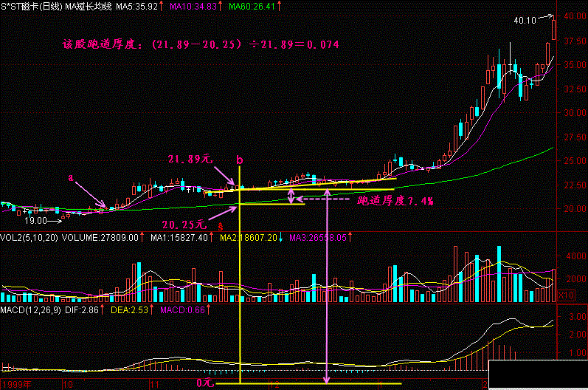Image resolution: width=588 pixels, height=390 pixels.
Task: Open the MA短长均线 indicator label
Action: click(x=90, y=5)
